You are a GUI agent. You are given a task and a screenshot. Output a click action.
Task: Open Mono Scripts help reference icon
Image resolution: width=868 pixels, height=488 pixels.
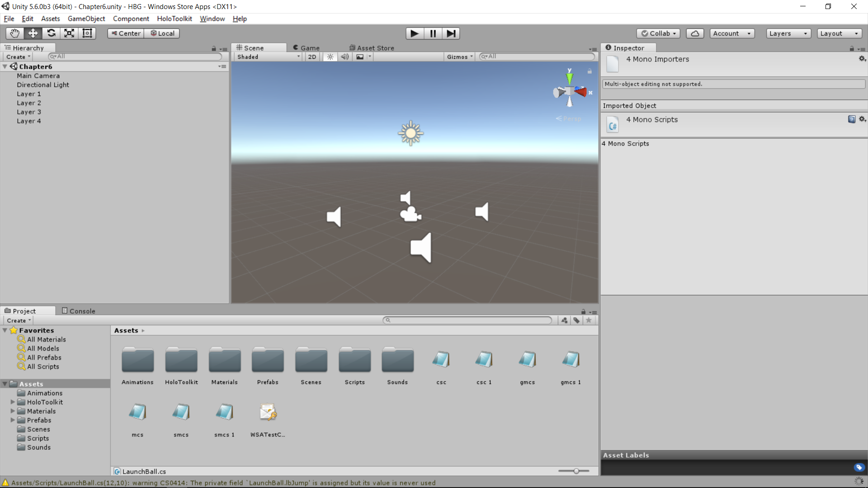point(852,119)
